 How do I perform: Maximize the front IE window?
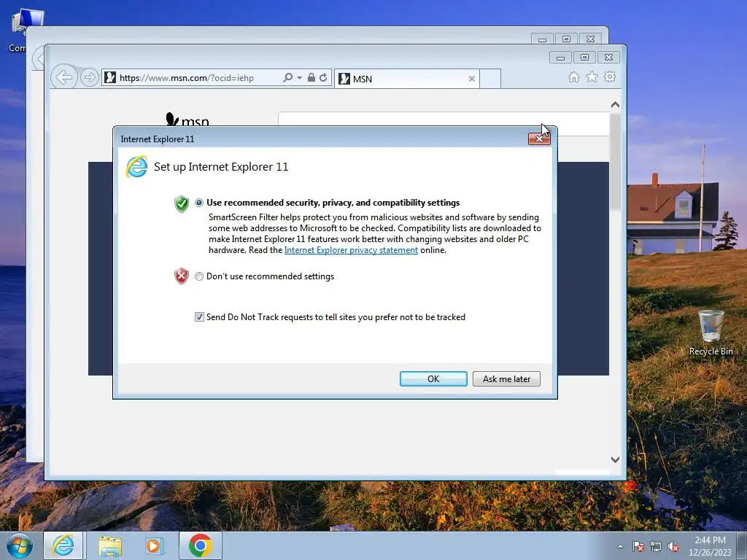(584, 58)
